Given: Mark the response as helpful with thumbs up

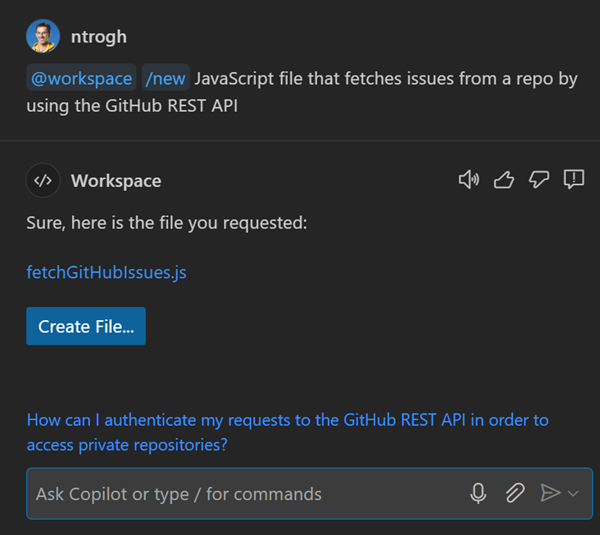Looking at the screenshot, I should (504, 180).
